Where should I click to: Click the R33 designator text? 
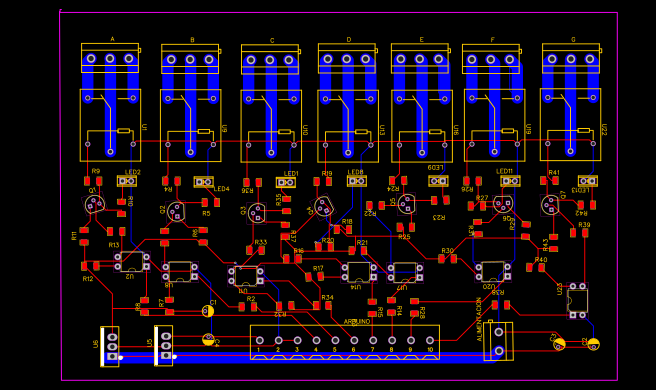(x=261, y=242)
